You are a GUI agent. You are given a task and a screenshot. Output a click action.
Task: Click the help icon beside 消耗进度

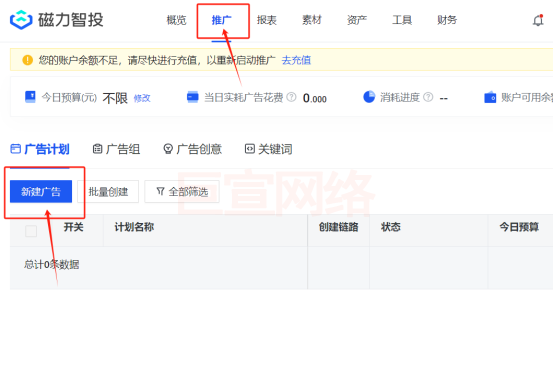point(428,97)
